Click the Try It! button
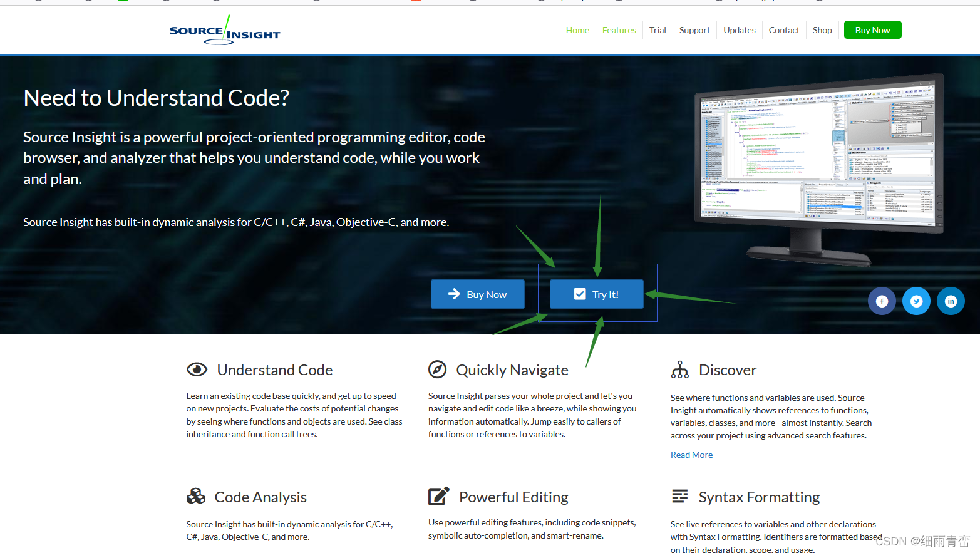The image size is (980, 553). coord(597,294)
